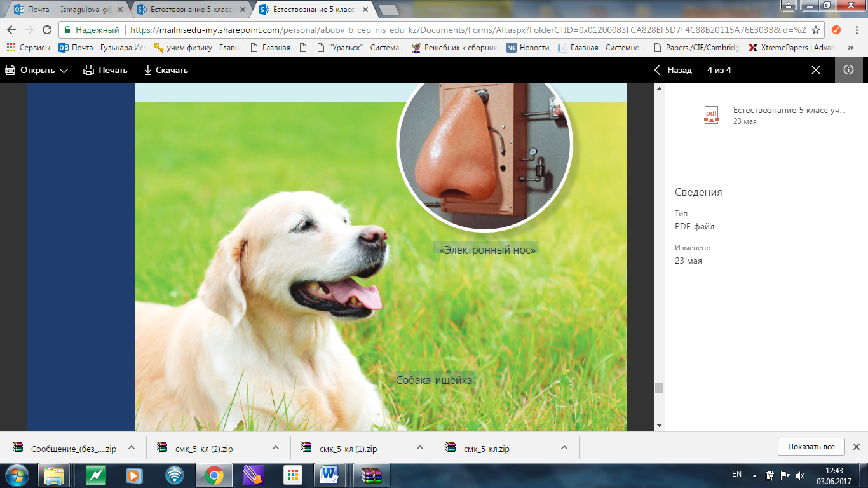The width and height of the screenshot is (868, 488).
Task: Expand the Открыть dropdown menu
Action: click(36, 70)
